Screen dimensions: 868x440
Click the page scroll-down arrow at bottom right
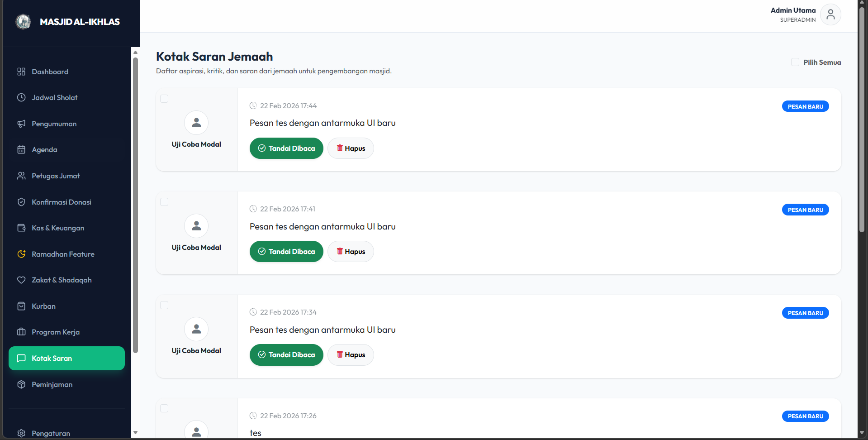[862, 433]
